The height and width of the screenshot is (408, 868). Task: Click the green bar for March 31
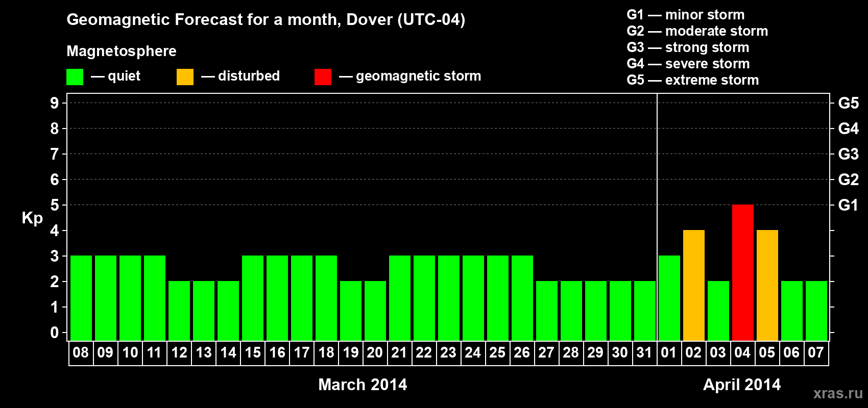645,311
